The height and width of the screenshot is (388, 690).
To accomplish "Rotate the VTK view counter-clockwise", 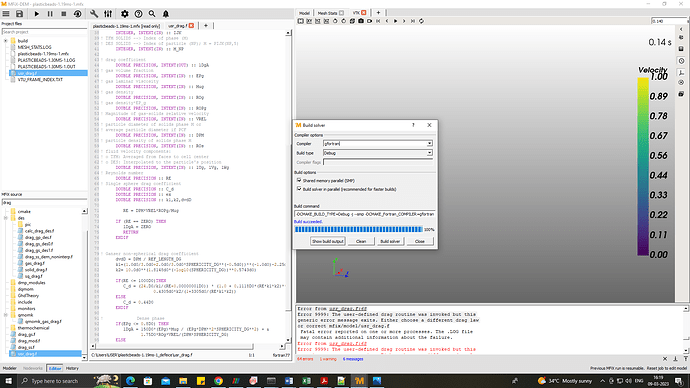I will click(335, 21).
